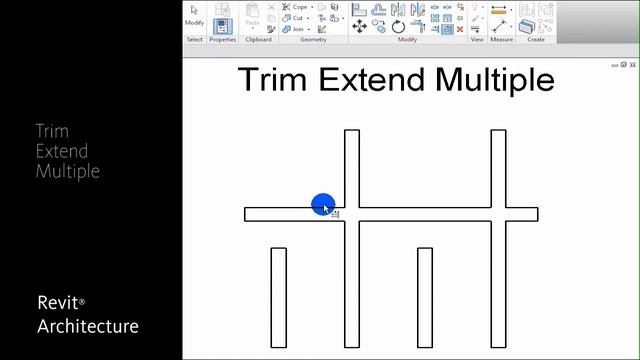Select the Split Element tool
Viewport: 640px width, 360px height.
point(435,7)
